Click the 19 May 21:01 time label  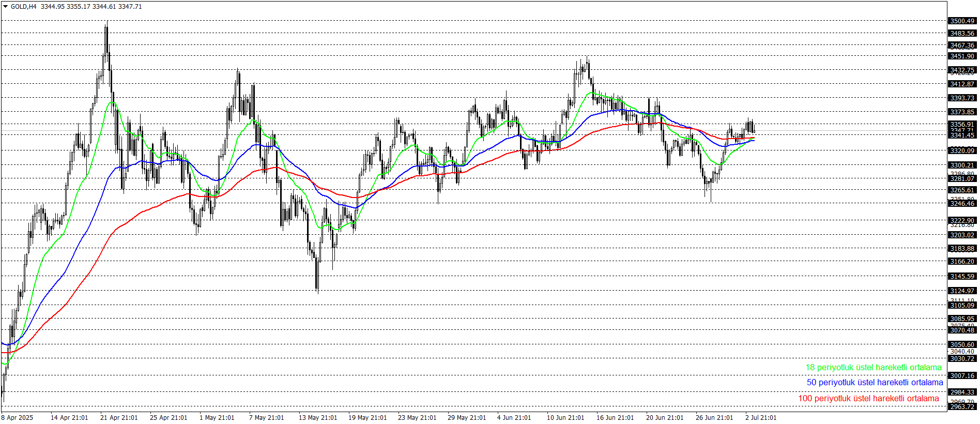point(367,418)
